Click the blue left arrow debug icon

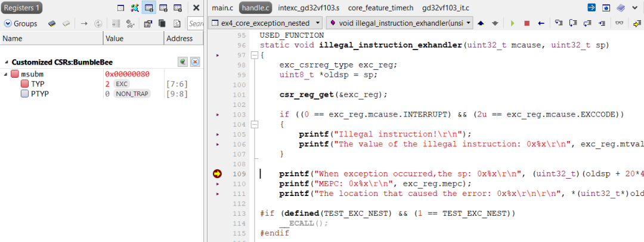click(x=541, y=23)
